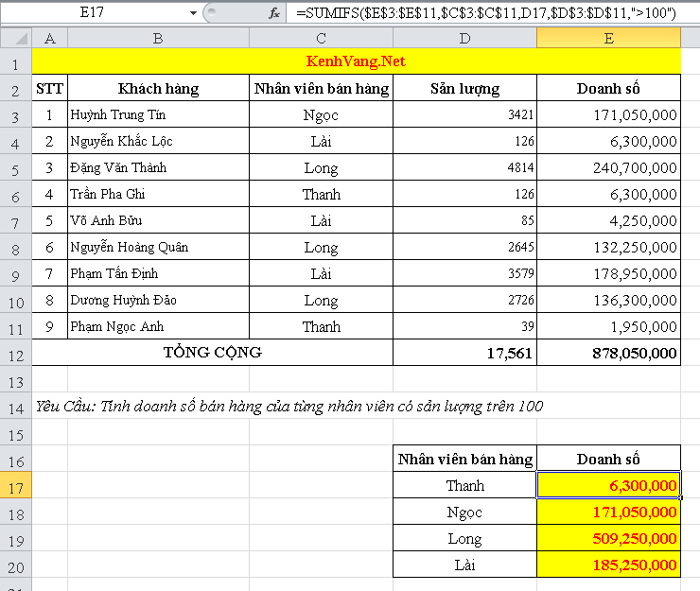This screenshot has width=700, height=591.
Task: Click the Name Box showing E17
Action: 93,12
